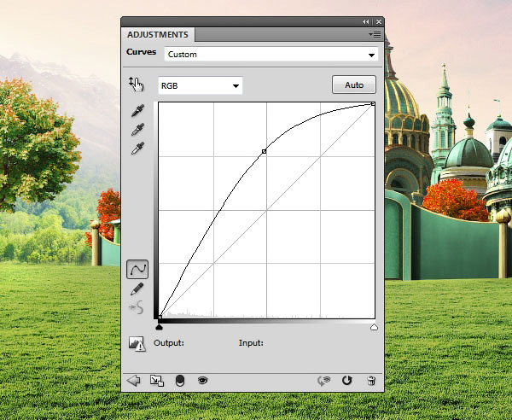Toggle clip to layer icon

(x=180, y=381)
